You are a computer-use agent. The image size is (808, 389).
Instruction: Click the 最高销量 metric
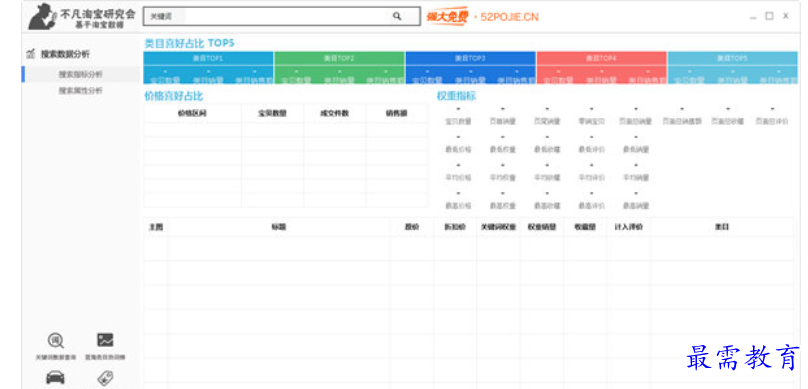point(636,206)
